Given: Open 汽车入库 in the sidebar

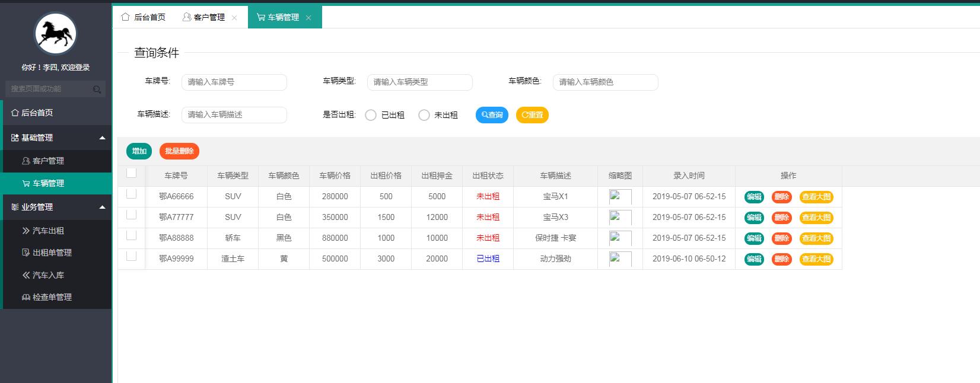Looking at the screenshot, I should pyautogui.click(x=48, y=275).
